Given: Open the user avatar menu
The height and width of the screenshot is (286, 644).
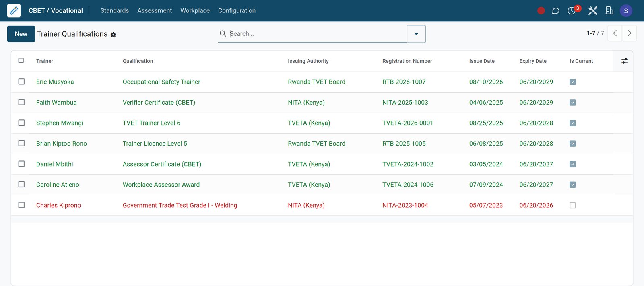Looking at the screenshot, I should [626, 11].
